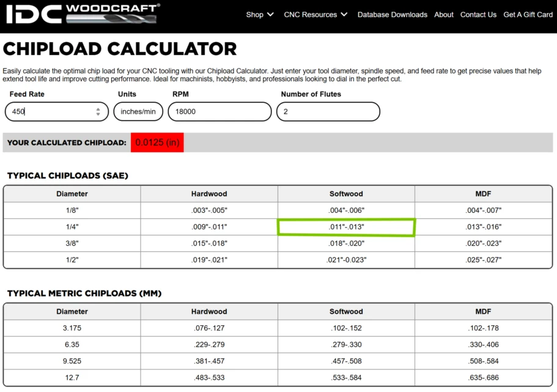Focus the Feed Rate input field
Viewport: 557px width, 392px height.
[57, 111]
